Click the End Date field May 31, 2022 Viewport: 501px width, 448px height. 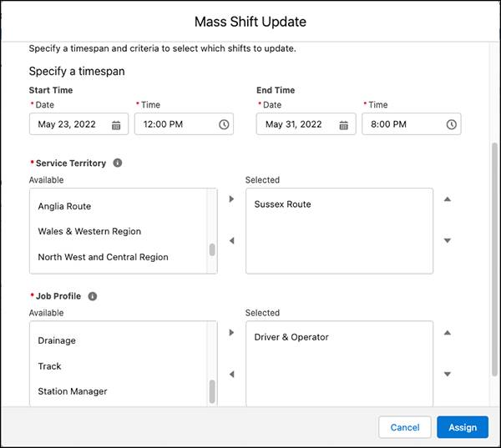coord(306,124)
